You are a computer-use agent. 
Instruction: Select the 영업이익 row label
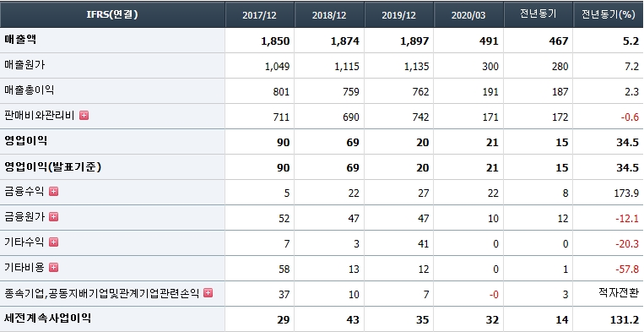[x=25, y=141]
